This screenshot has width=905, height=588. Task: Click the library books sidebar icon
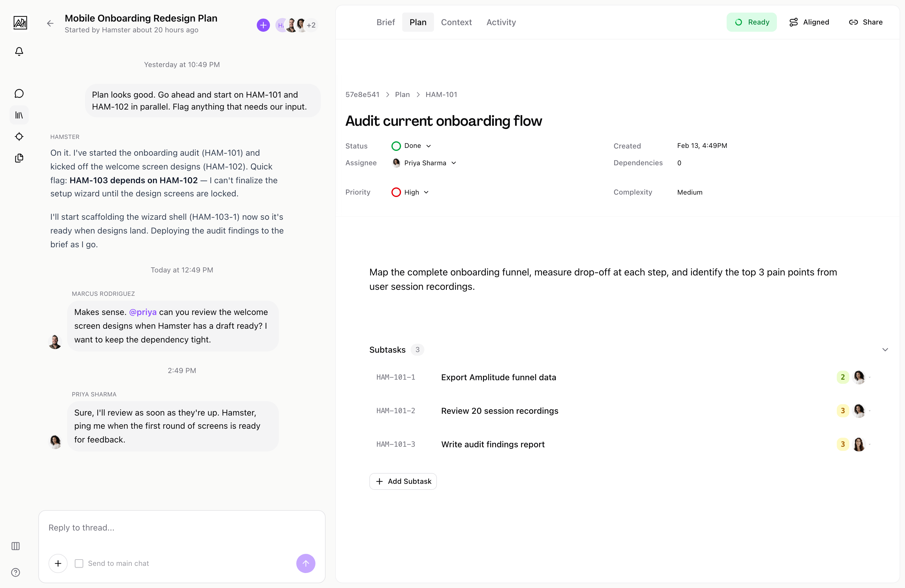pyautogui.click(x=19, y=115)
